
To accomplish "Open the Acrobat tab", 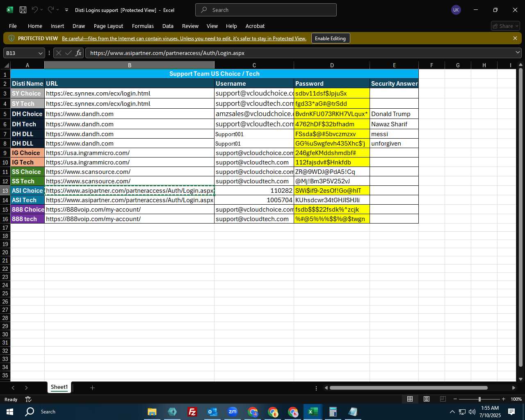I will [255, 26].
